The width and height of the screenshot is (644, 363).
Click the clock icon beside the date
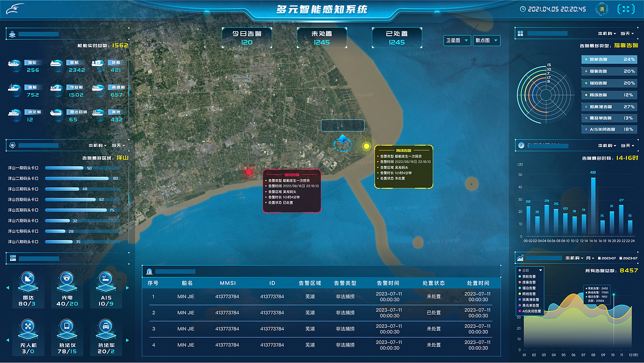(x=523, y=9)
